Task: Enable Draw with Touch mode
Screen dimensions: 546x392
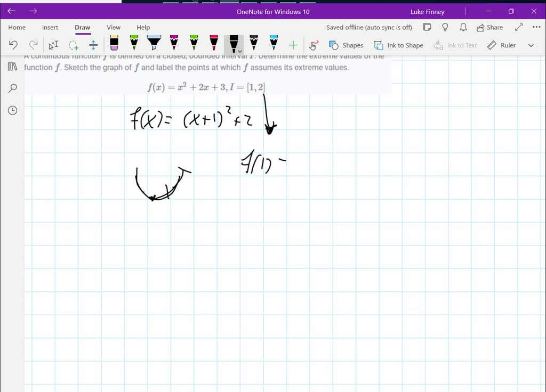Action: [x=314, y=45]
